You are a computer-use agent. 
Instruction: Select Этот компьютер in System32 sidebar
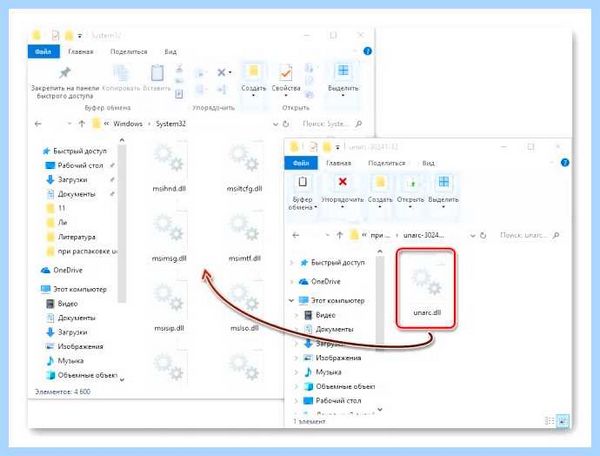[x=73, y=289]
